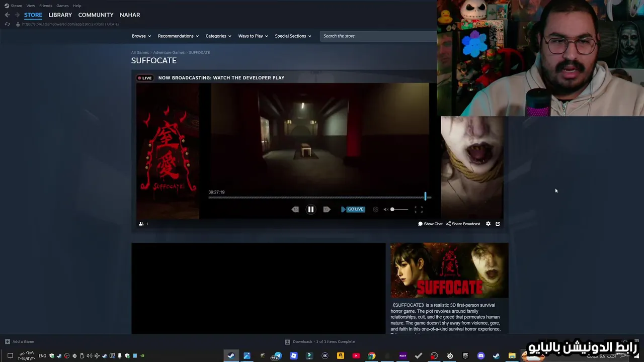Switch to the STORE tab
This screenshot has height=362, width=644.
click(33, 15)
